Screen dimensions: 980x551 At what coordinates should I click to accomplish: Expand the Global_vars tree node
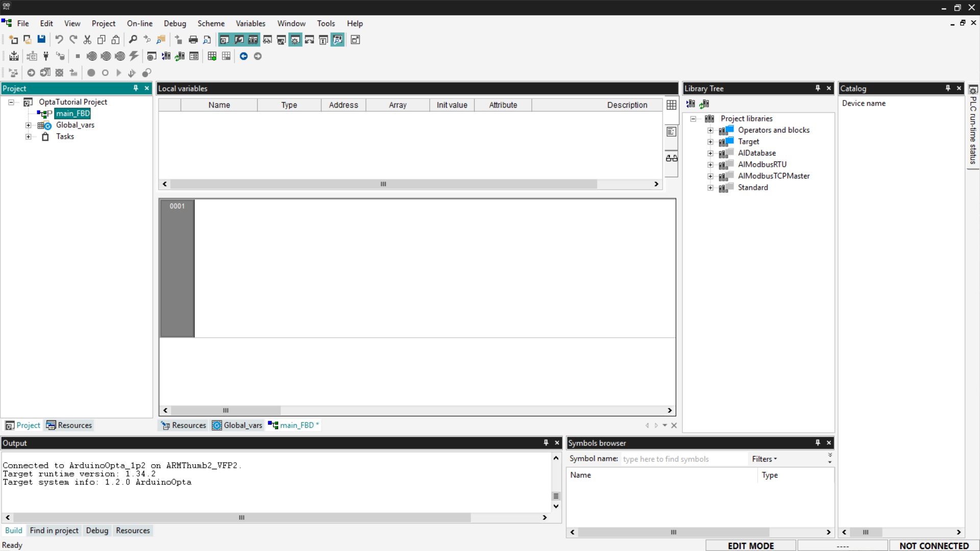tap(29, 125)
